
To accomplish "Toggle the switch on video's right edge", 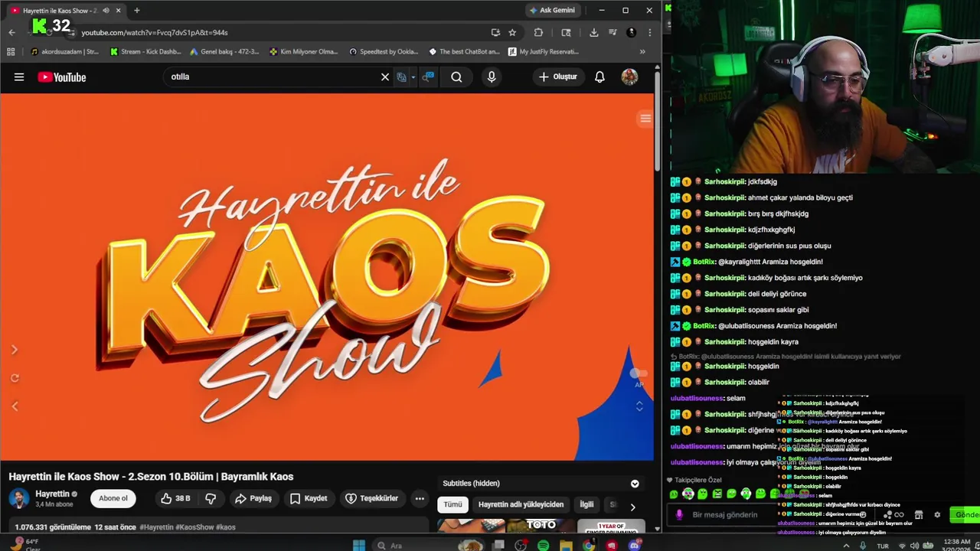I will 639,373.
